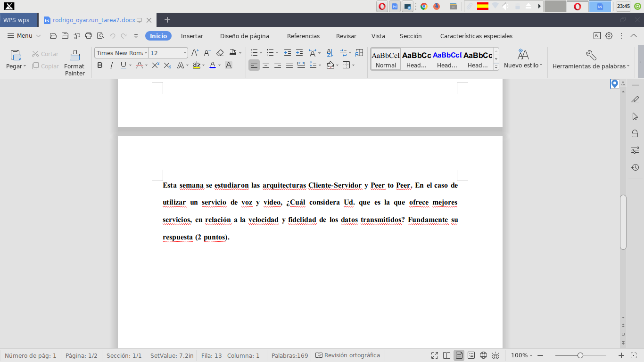Select the Vista tab

(378, 36)
